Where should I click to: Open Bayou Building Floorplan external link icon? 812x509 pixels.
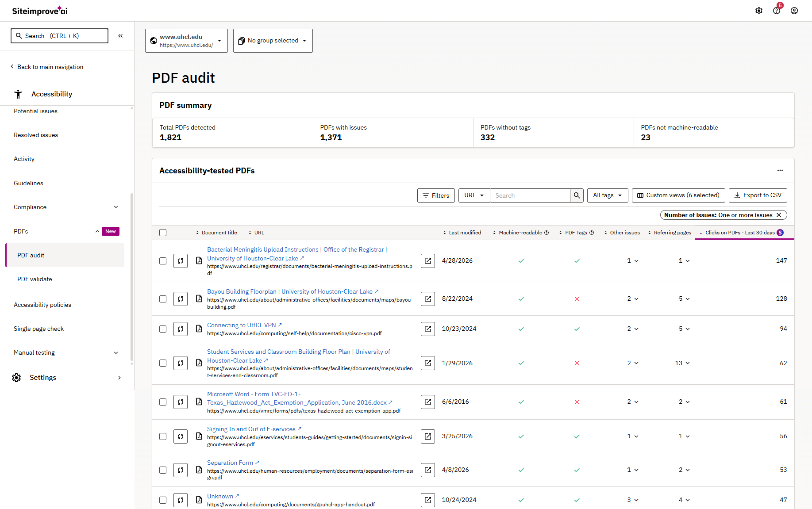click(x=428, y=299)
